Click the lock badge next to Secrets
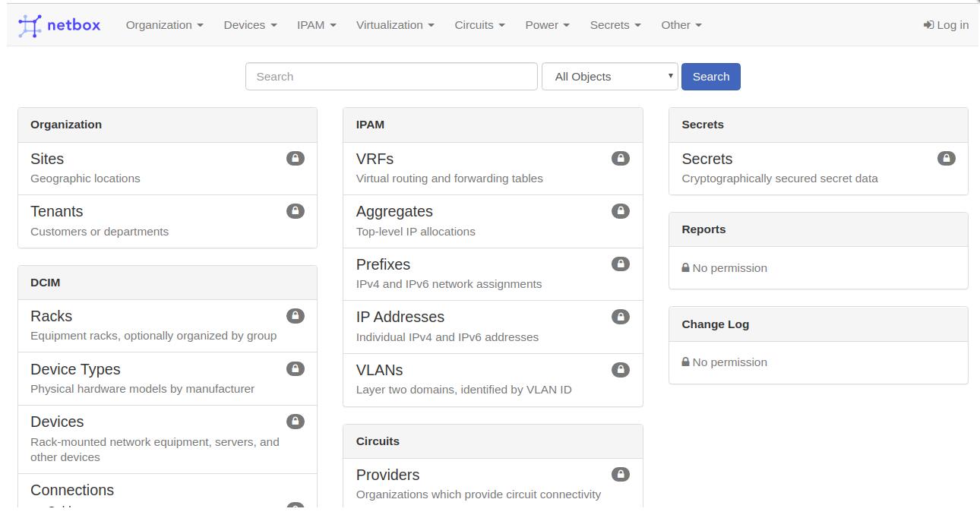Viewport: 980px width, 515px height. click(947, 158)
